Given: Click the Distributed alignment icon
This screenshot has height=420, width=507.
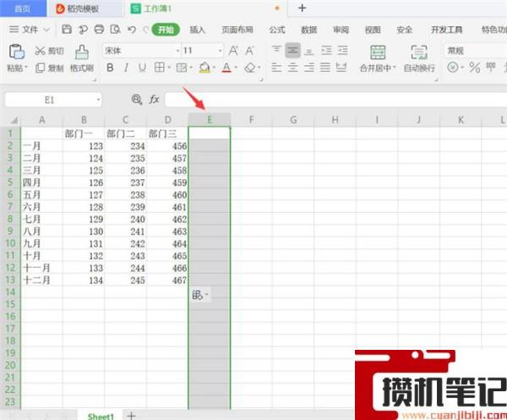Looking at the screenshot, I should click(x=341, y=68).
